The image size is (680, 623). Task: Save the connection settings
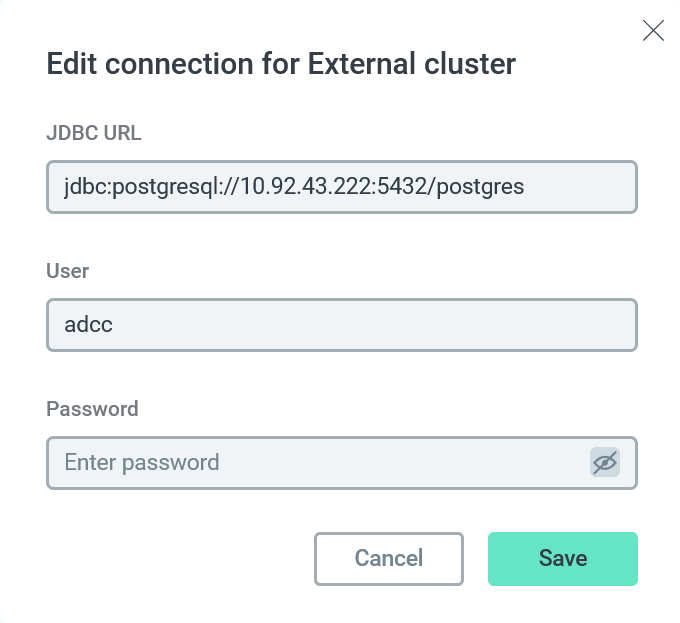[x=562, y=558]
